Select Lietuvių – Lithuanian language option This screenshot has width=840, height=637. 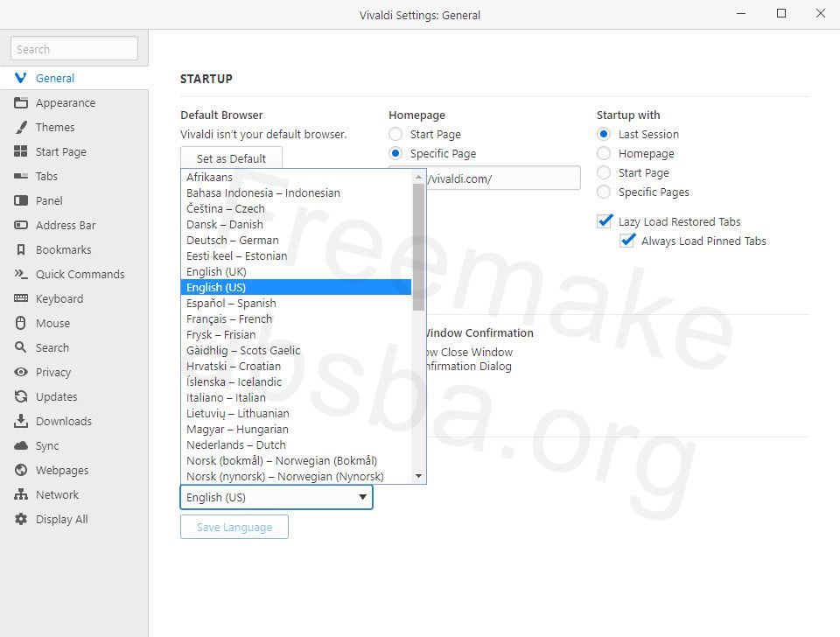click(x=297, y=414)
